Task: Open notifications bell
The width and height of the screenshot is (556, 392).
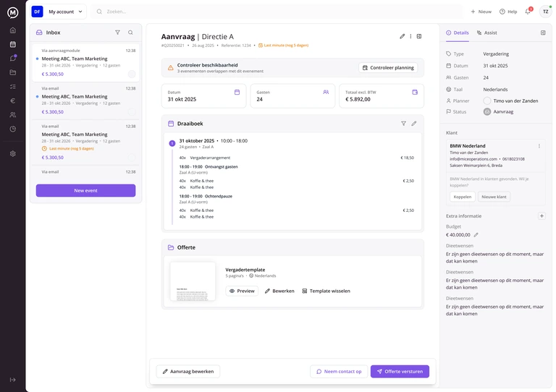Action: click(x=528, y=12)
